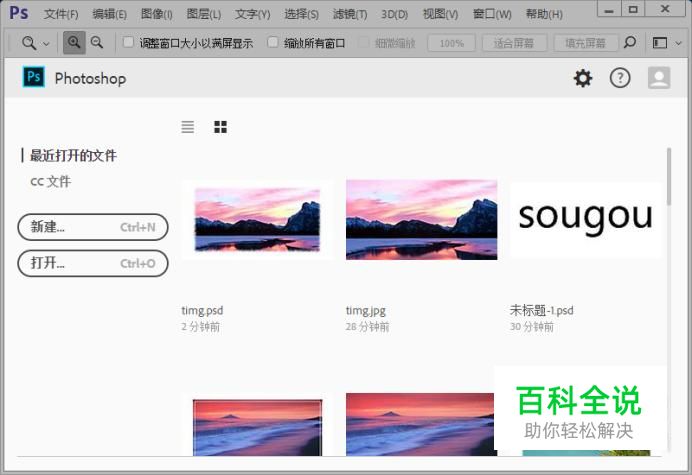Open the bordered beach sunset thumbnail in second row

(257, 425)
